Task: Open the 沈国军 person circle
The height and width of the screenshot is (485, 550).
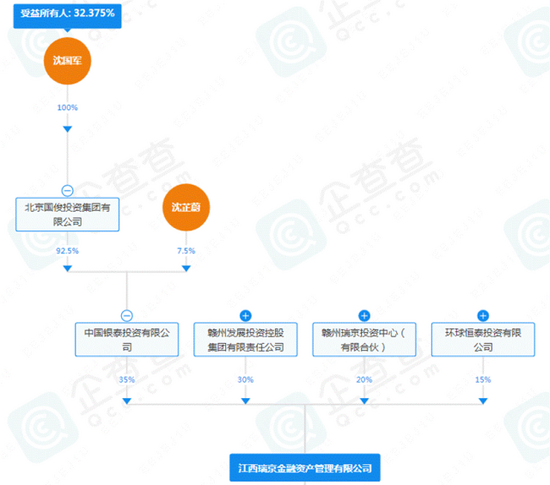Action: tap(67, 61)
